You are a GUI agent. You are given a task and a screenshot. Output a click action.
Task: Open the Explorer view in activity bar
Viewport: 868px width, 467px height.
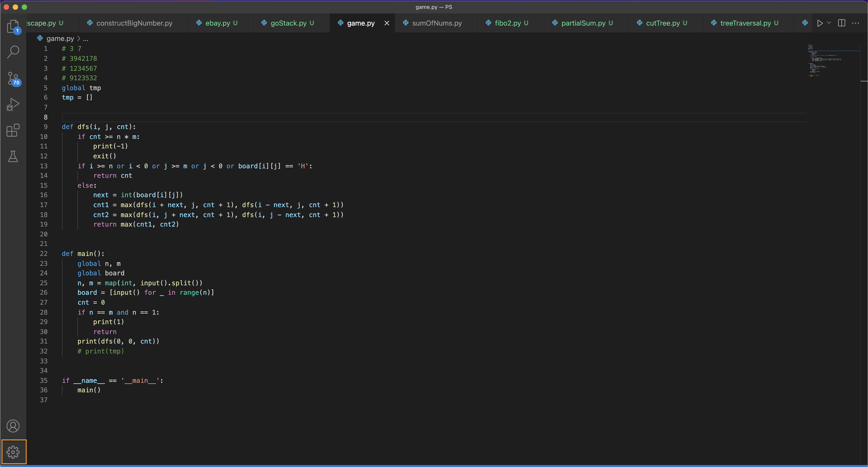[x=13, y=26]
